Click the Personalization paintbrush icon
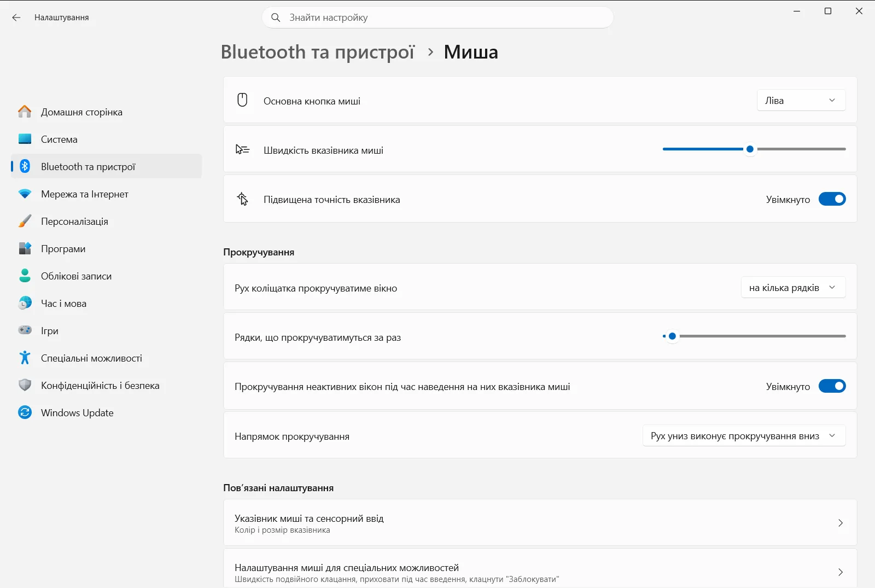The width and height of the screenshot is (875, 588). 25,221
